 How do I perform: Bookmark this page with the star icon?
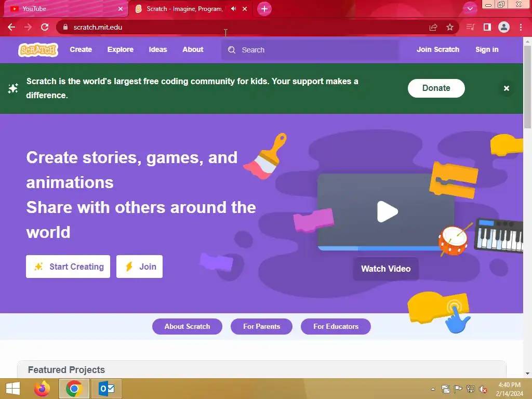pyautogui.click(x=450, y=27)
